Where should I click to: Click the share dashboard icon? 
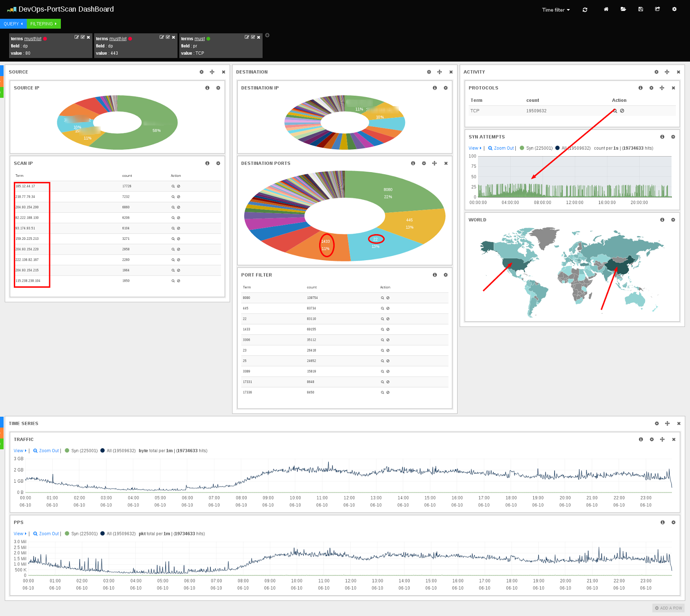[657, 9]
